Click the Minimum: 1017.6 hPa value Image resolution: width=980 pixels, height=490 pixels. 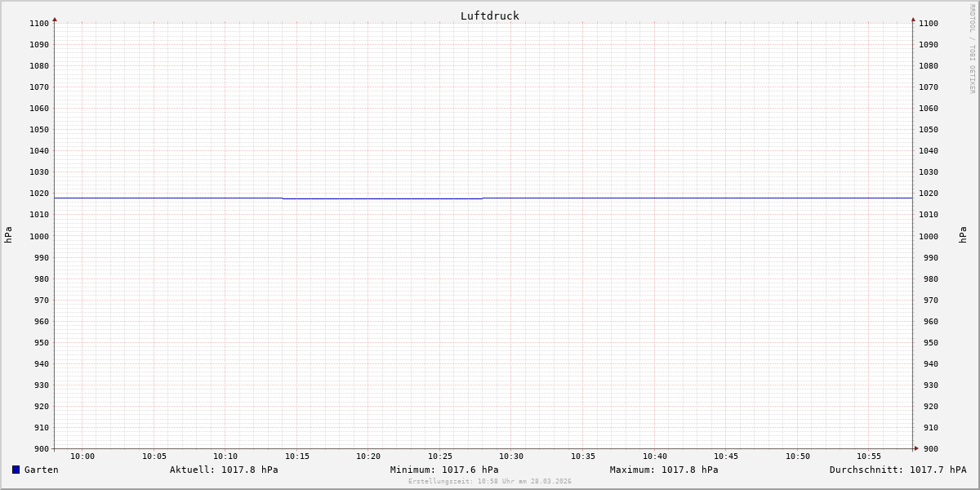pyautogui.click(x=444, y=470)
